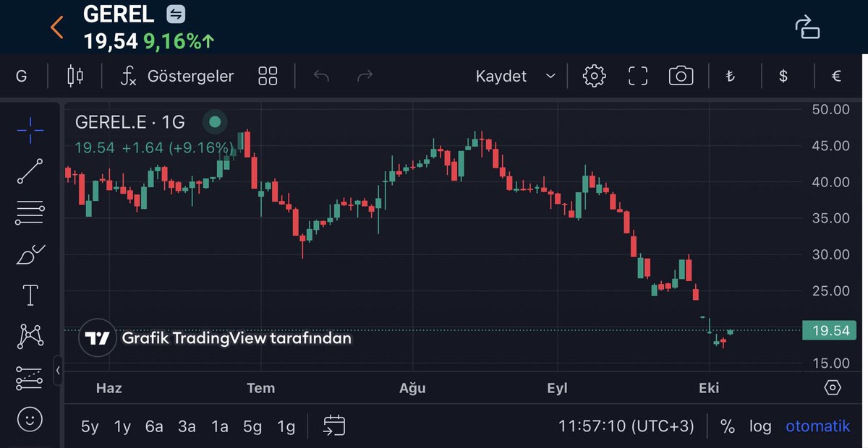This screenshot has width=868, height=448.
Task: Toggle otomatik auto scale
Action: coord(818,426)
